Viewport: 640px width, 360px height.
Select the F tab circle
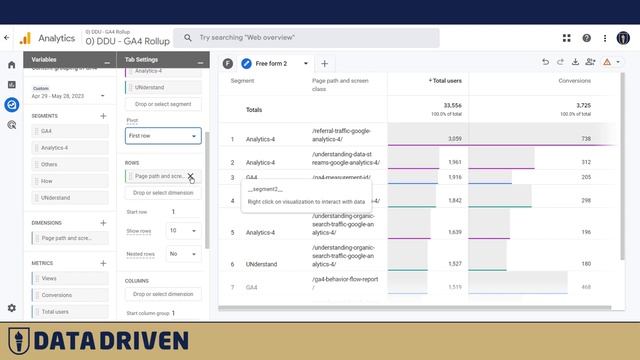point(228,64)
